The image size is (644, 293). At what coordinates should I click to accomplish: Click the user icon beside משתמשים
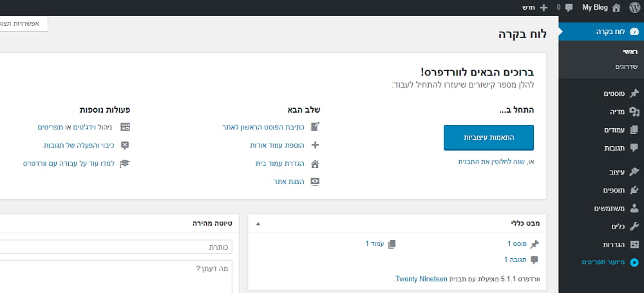tap(634, 209)
